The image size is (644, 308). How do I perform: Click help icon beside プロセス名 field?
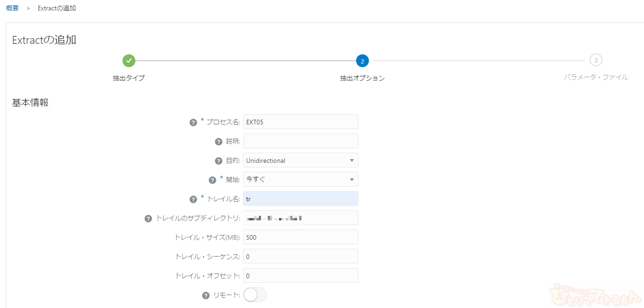[193, 122]
